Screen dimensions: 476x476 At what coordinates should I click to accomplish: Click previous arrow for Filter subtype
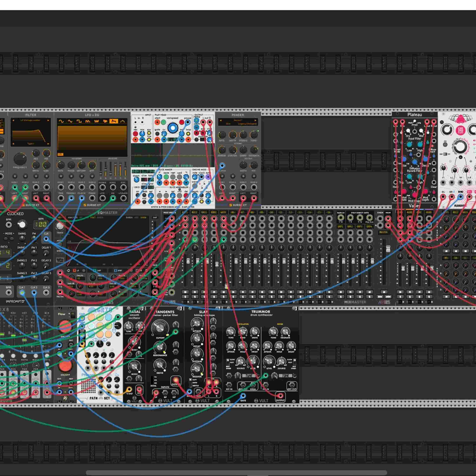(13, 144)
